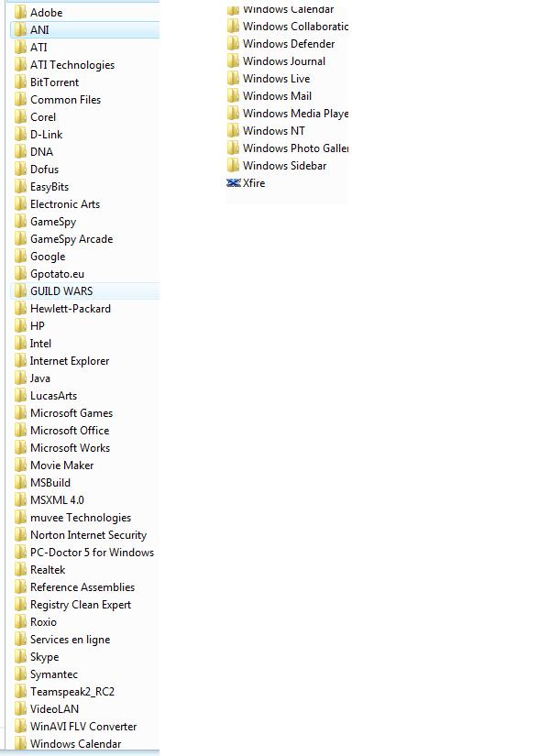550x756 pixels.
Task: Select the Windows Media Player folder icon
Action: [233, 113]
